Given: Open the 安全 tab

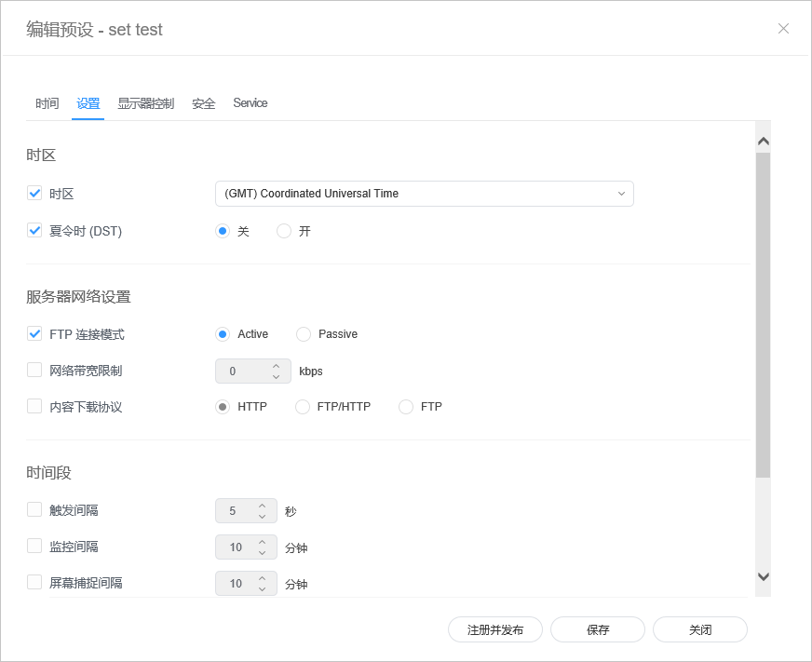Looking at the screenshot, I should click(203, 103).
